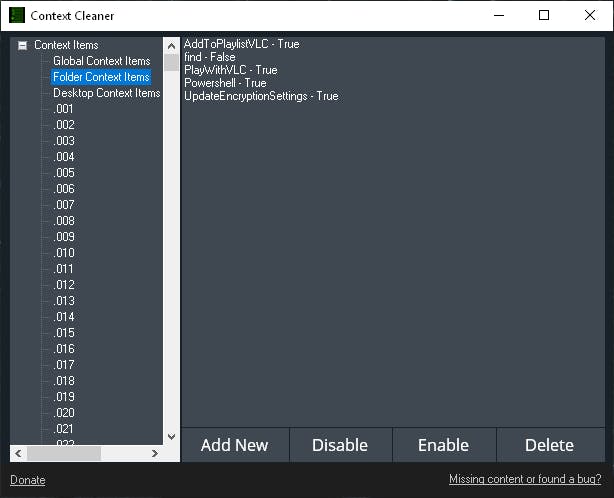Select the Powershell context item
The image size is (614, 498).
[225, 83]
